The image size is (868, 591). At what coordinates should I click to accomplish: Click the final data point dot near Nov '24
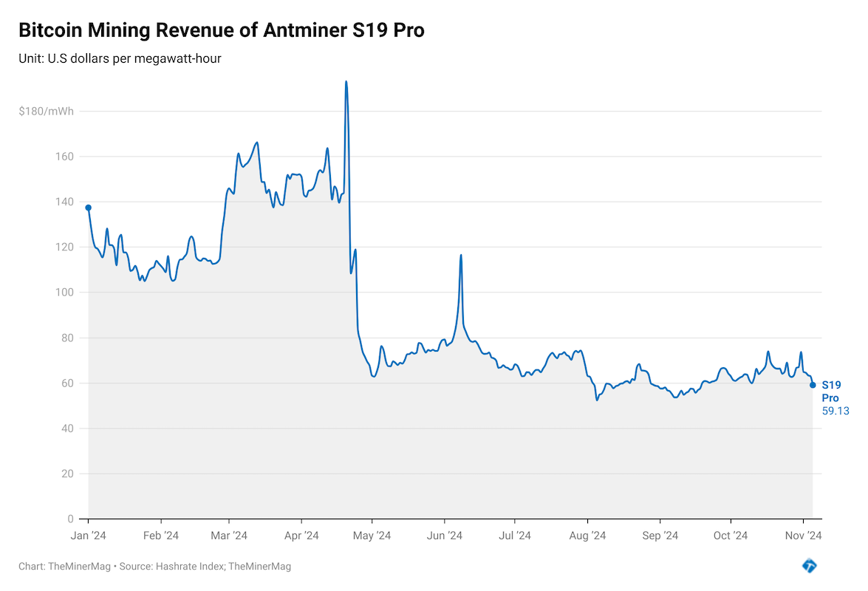(813, 385)
